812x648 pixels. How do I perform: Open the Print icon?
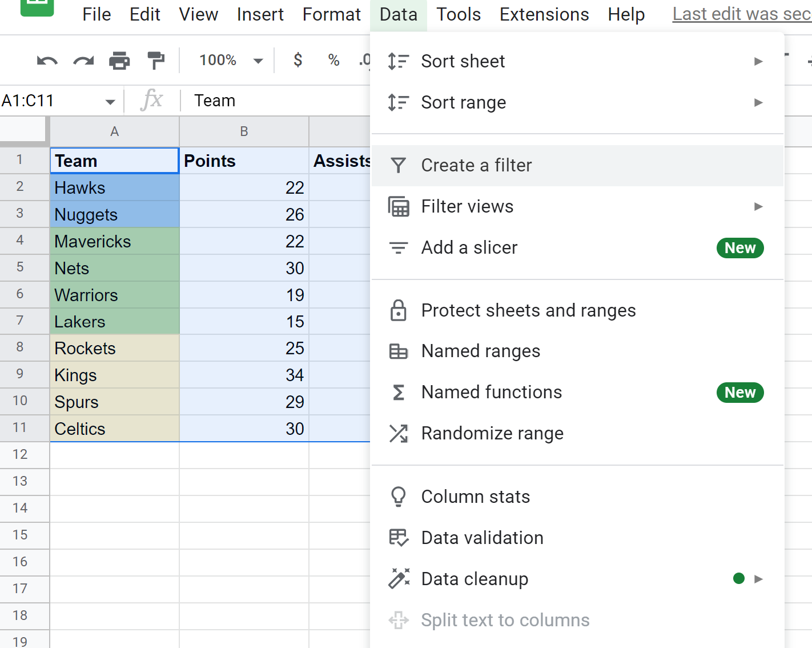click(x=119, y=60)
